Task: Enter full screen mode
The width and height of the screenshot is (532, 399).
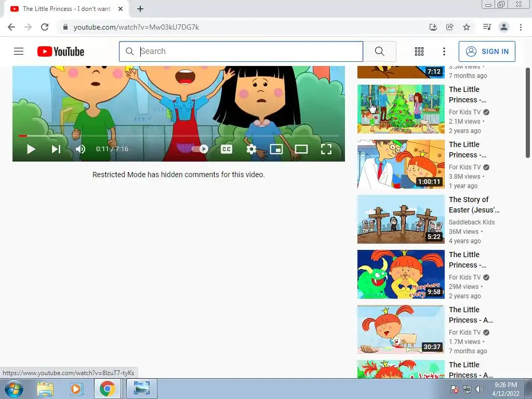Action: tap(326, 149)
